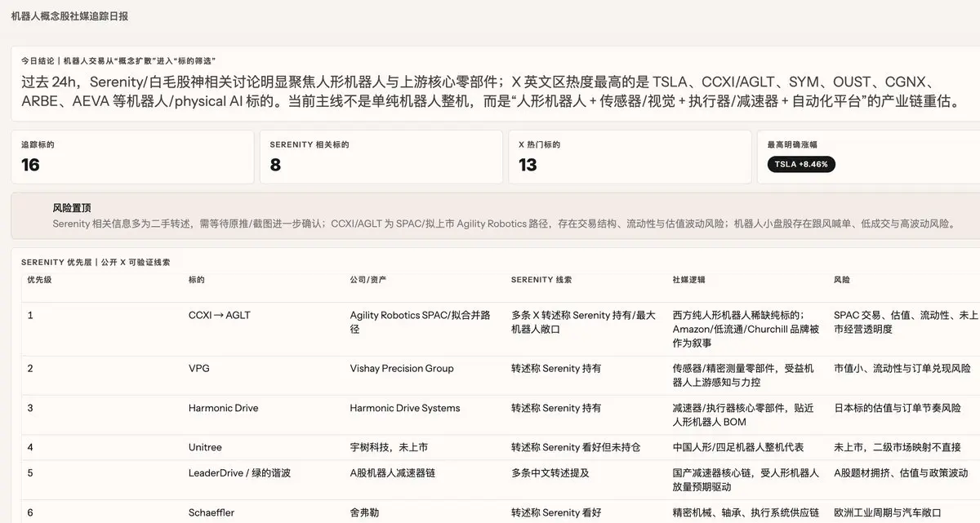Click the SERENITY 优先层 section title
This screenshot has width=980, height=523.
[x=96, y=262]
